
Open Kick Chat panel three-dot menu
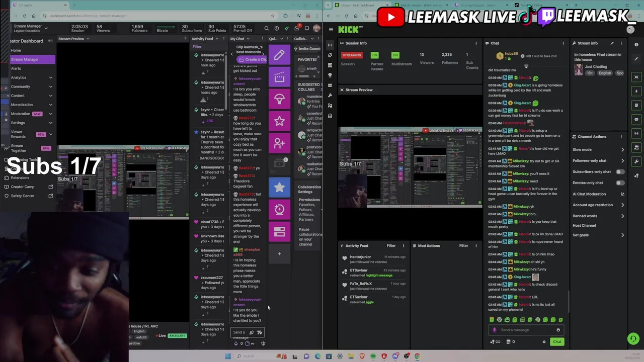(x=563, y=43)
